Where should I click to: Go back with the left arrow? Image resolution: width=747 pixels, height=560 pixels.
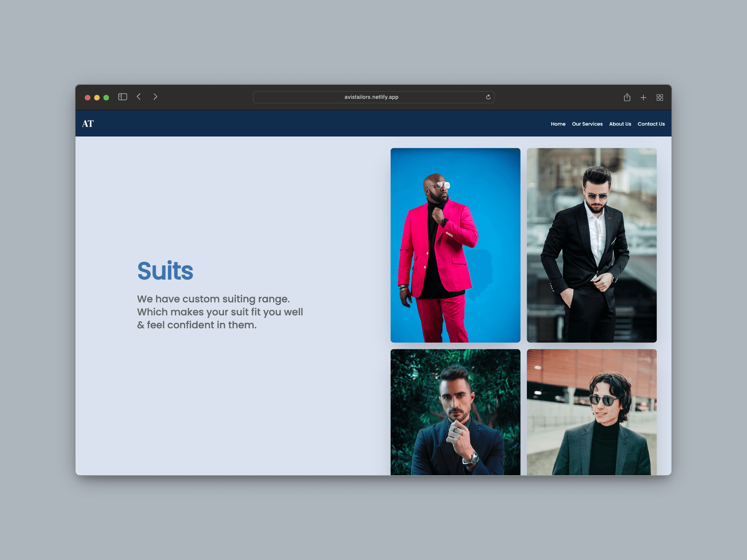[139, 97]
